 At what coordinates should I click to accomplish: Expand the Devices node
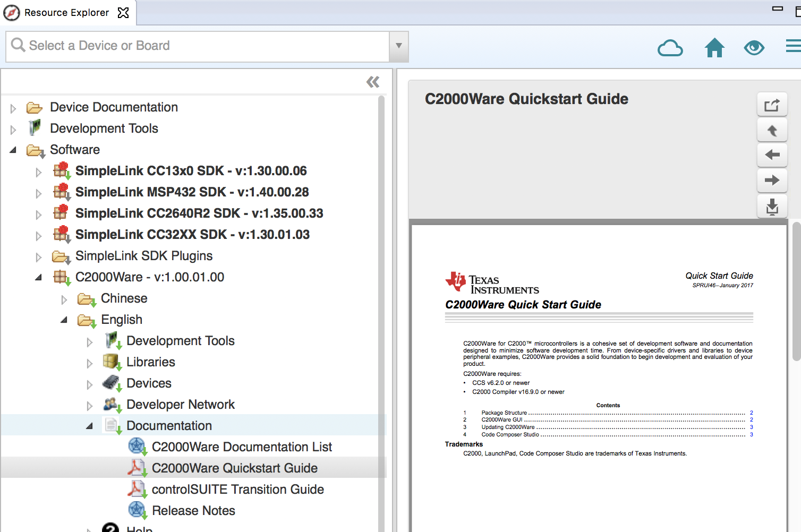tap(89, 384)
